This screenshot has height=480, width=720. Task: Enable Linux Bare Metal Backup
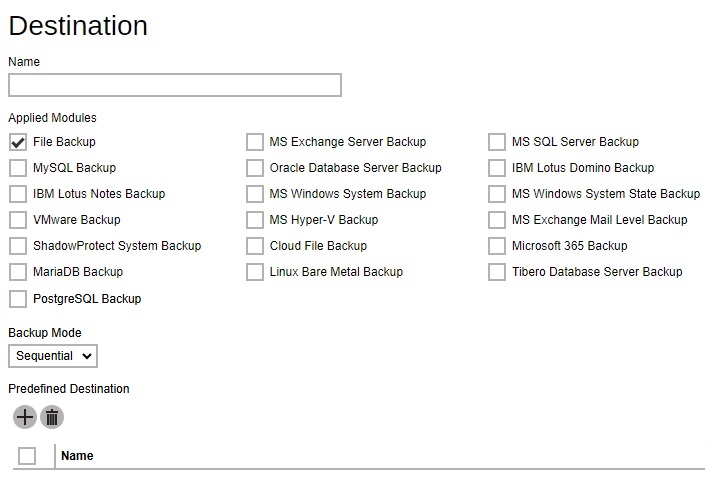pos(255,272)
